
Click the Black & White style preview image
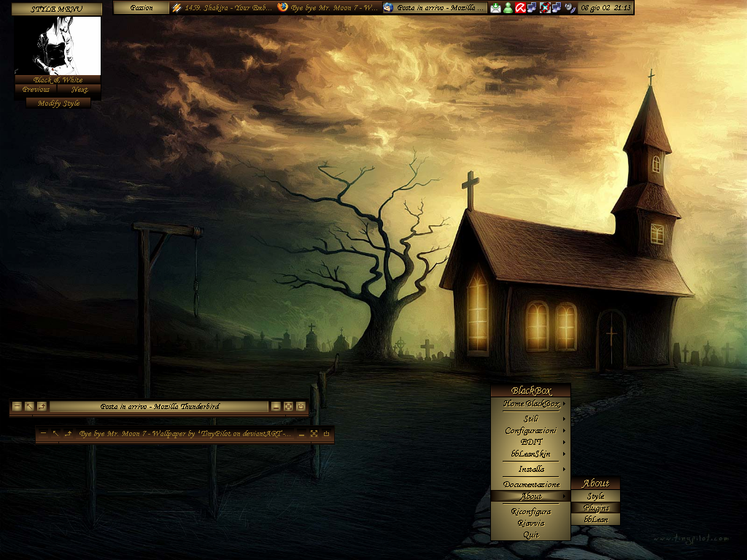tap(58, 46)
